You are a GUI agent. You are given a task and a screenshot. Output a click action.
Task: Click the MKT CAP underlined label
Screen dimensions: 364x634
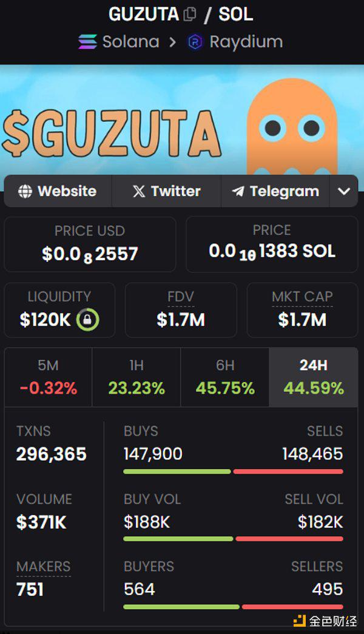coord(302,297)
